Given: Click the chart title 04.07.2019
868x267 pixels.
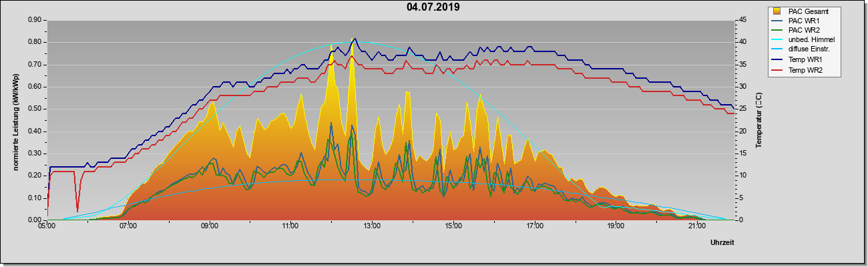Looking at the screenshot, I should 433,7.
